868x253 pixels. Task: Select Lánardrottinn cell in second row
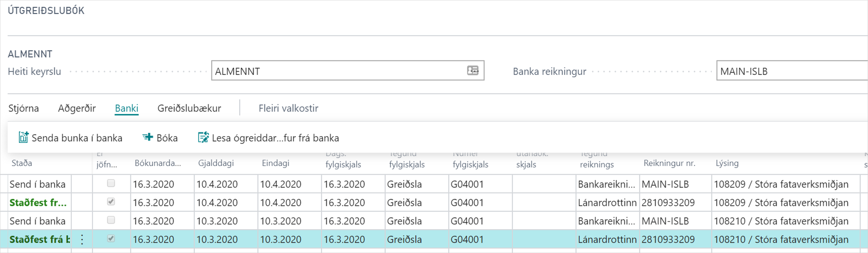[607, 203]
